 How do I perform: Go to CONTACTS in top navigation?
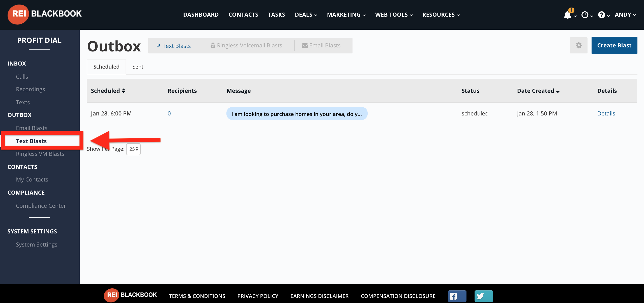pos(243,15)
